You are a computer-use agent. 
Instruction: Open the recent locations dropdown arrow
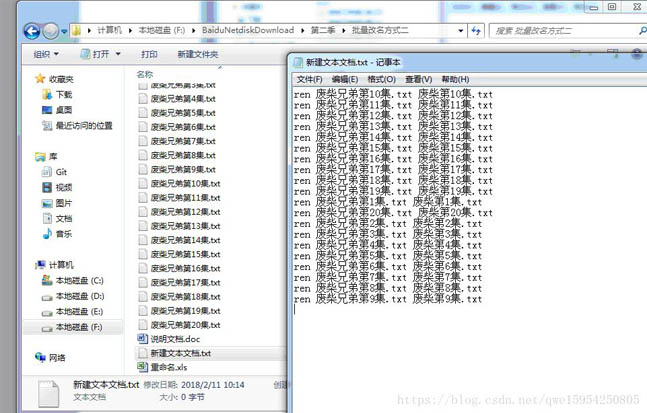[x=64, y=31]
